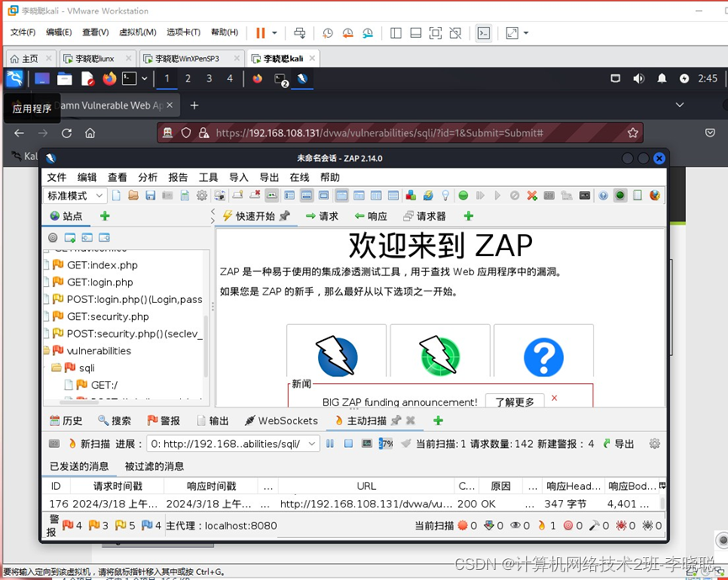Viewport: 728px width, 580px height.
Task: Unpin the 主动扫描 tab
Action: [396, 420]
